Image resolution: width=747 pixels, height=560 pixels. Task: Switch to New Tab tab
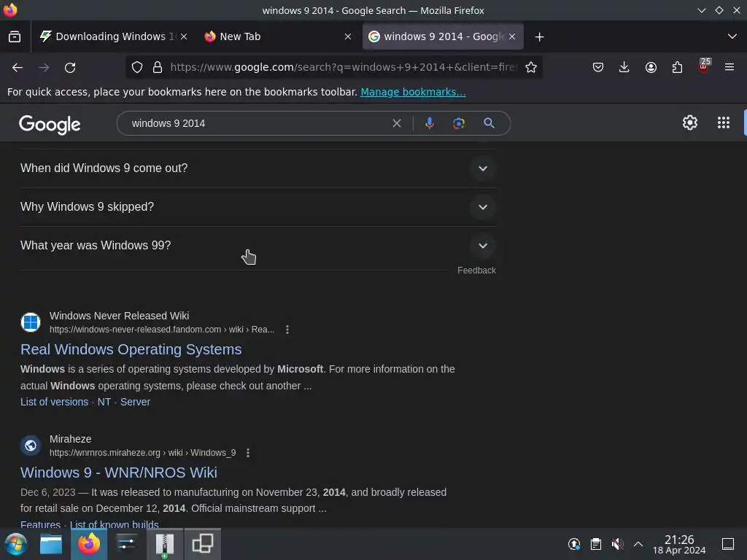coord(278,36)
